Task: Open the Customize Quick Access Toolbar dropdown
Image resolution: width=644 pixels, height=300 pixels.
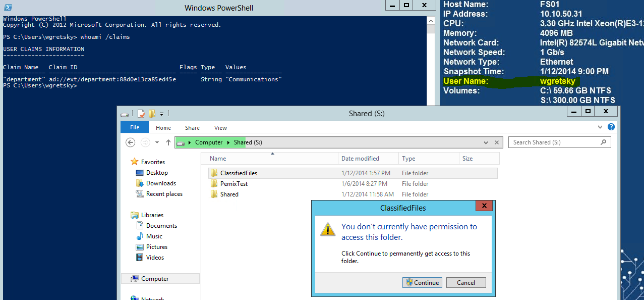Action: pos(161,114)
